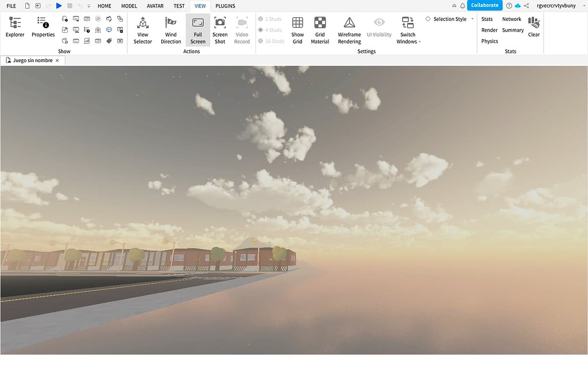Toggle Full Screen mode
The width and height of the screenshot is (588, 368).
[x=198, y=30]
